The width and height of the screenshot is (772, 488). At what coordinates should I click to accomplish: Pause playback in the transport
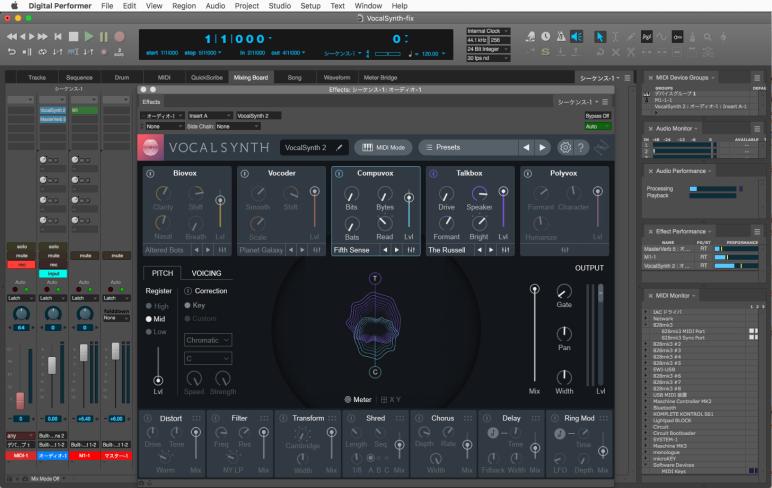[x=103, y=36]
